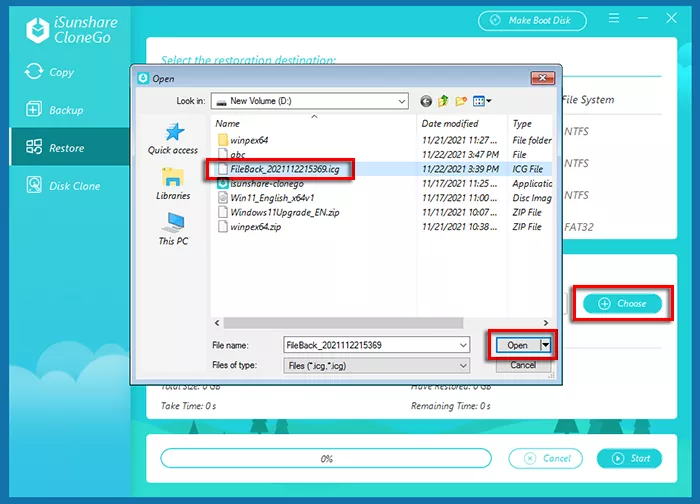Screen dimensions: 700x504
Task: Close the CloneGo main window
Action: (671, 18)
